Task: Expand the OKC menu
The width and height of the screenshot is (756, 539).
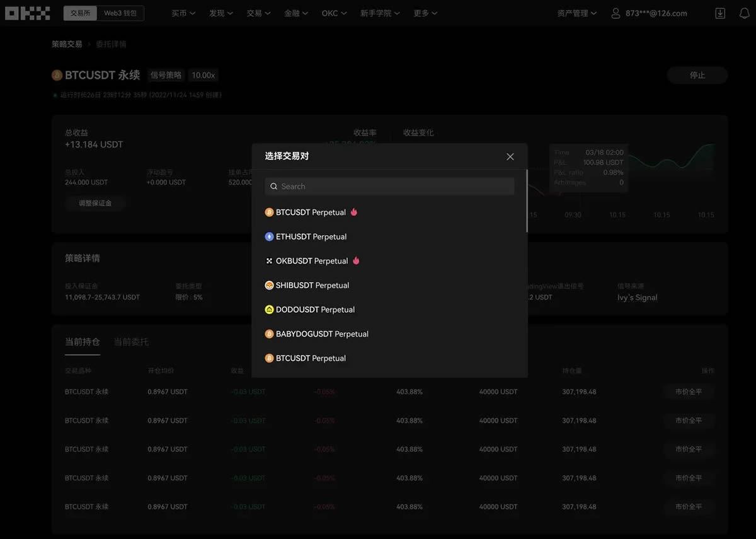Action: 334,13
